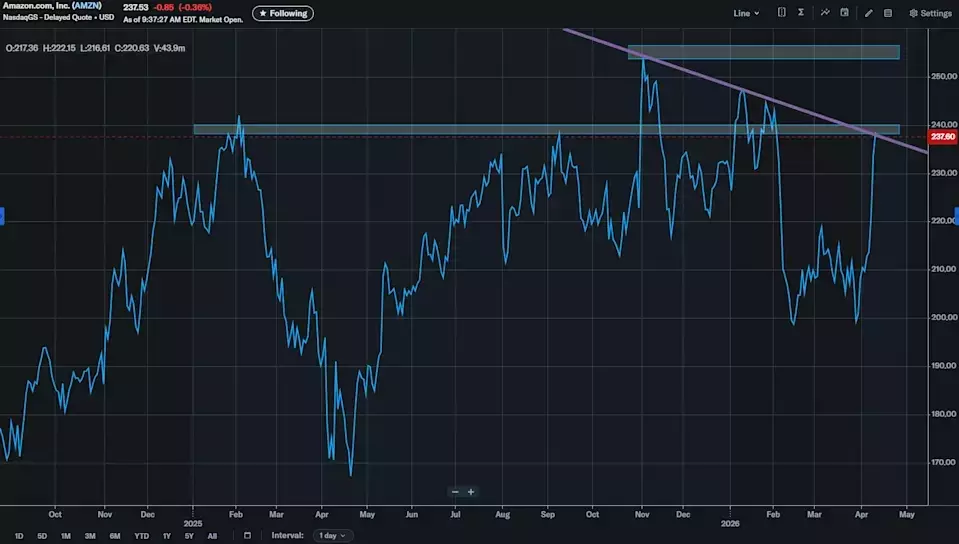
Task: Expand the Line chart type dropdown
Action: (746, 13)
